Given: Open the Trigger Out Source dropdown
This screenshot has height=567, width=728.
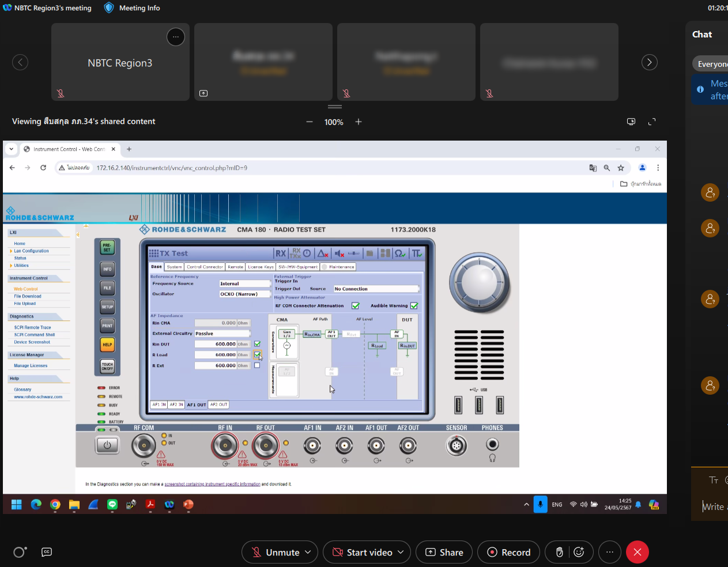Looking at the screenshot, I should pos(376,289).
